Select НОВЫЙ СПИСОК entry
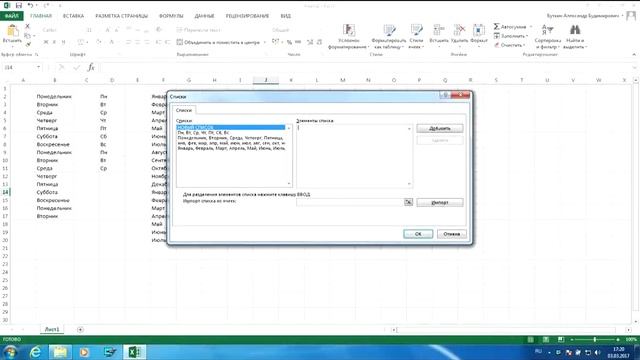Viewport: 640px width, 360px height. [x=231, y=127]
